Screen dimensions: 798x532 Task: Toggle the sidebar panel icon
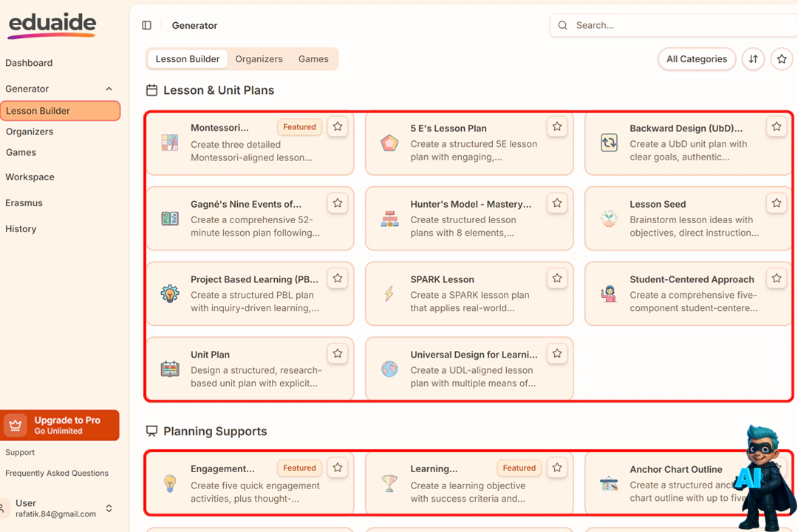(x=146, y=25)
